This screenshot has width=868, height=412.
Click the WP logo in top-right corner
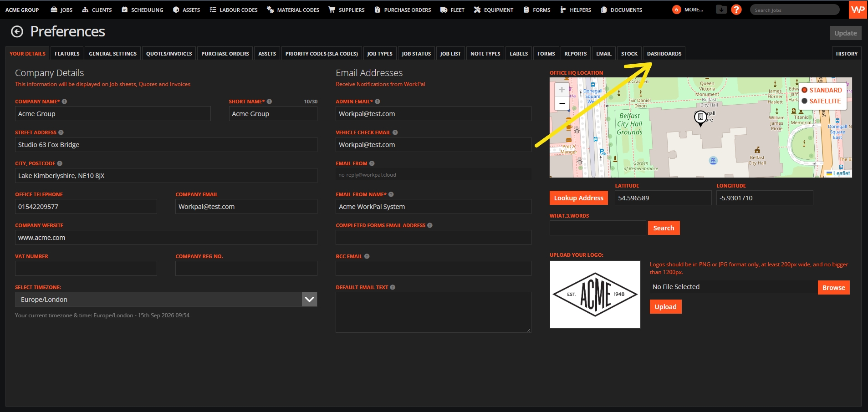[858, 10]
